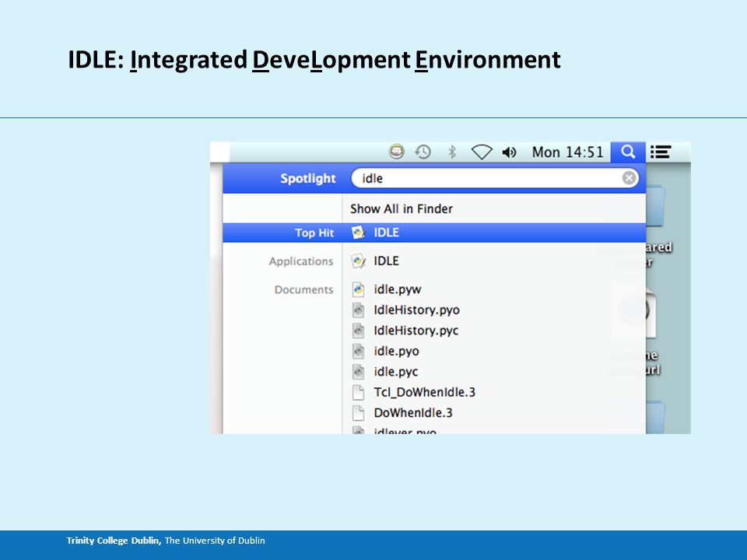
Task: Click the Spotlight magnifying glass icon
Action: [x=628, y=152]
